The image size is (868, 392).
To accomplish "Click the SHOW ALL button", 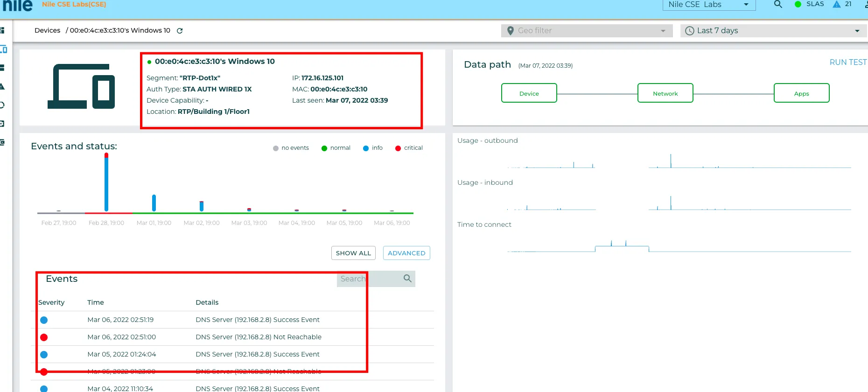I will pyautogui.click(x=353, y=253).
